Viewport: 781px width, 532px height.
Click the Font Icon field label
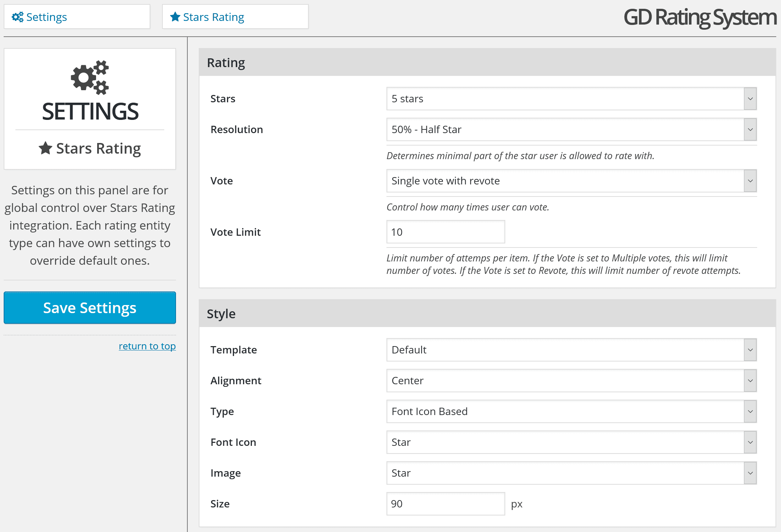click(x=233, y=442)
